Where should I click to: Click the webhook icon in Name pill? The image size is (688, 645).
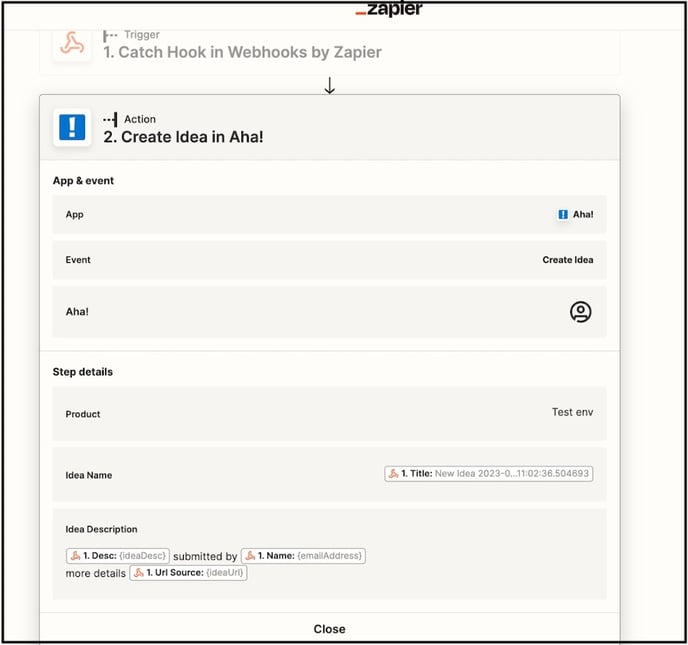click(250, 556)
